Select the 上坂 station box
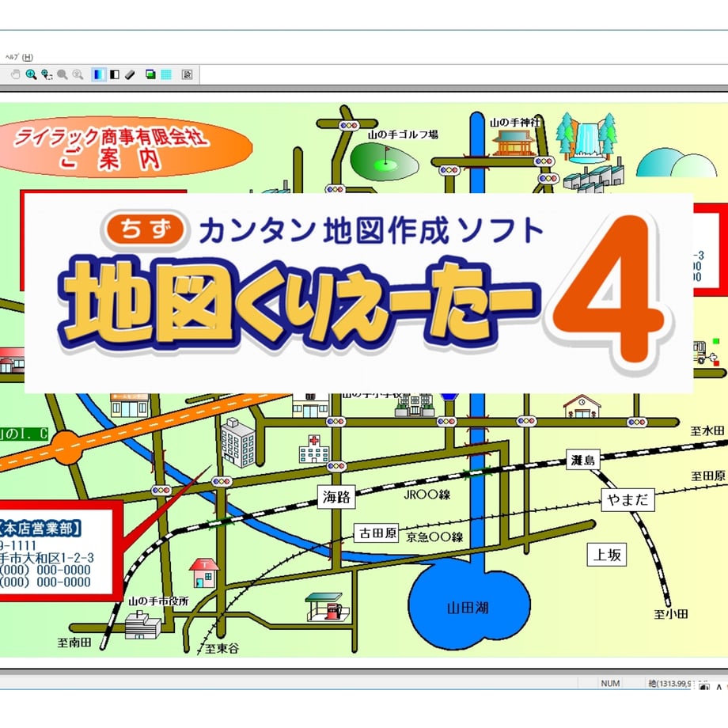This screenshot has width=728, height=728. (607, 555)
